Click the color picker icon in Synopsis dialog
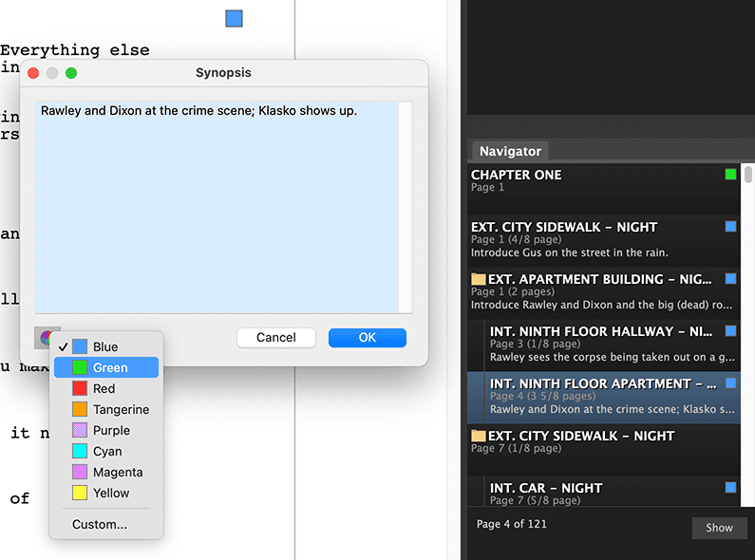This screenshot has height=560, width=755. click(x=45, y=337)
